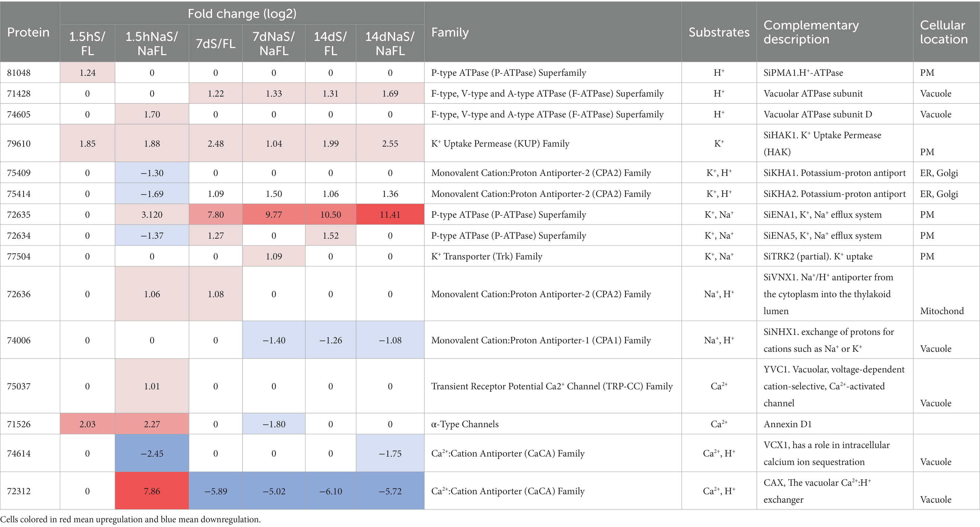
Task: Select protein ID 74614
Action: [19, 453]
